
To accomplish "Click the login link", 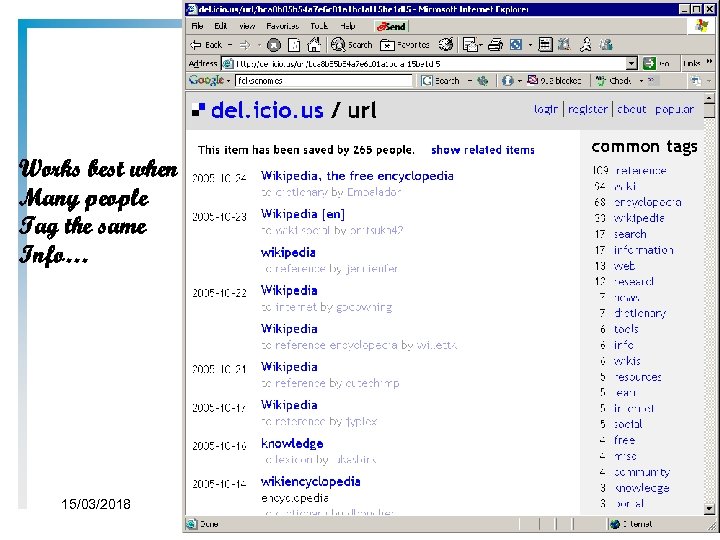I will (546, 109).
